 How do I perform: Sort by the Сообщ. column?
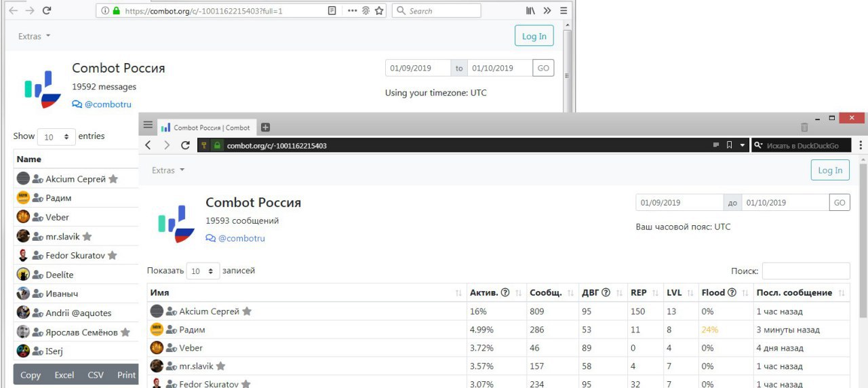pos(553,292)
